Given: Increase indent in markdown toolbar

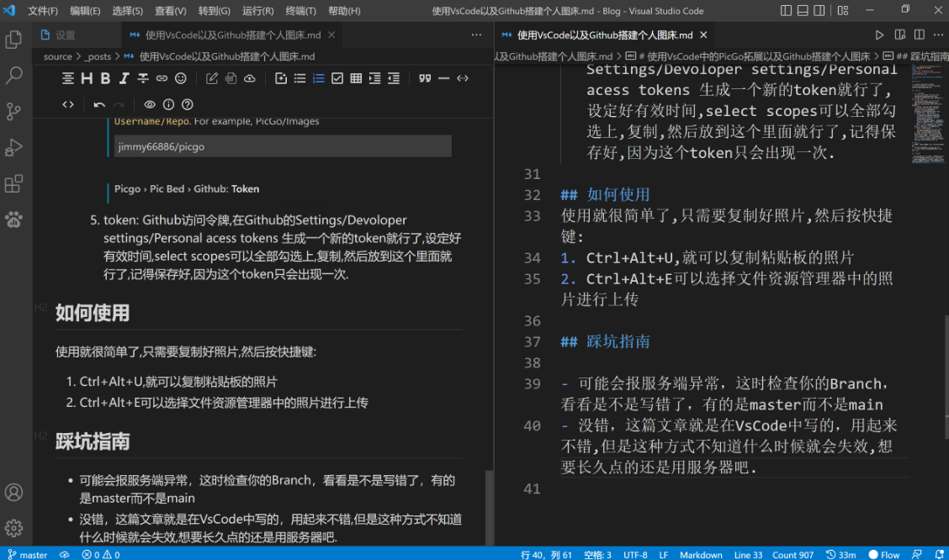Looking at the screenshot, I should click(374, 78).
